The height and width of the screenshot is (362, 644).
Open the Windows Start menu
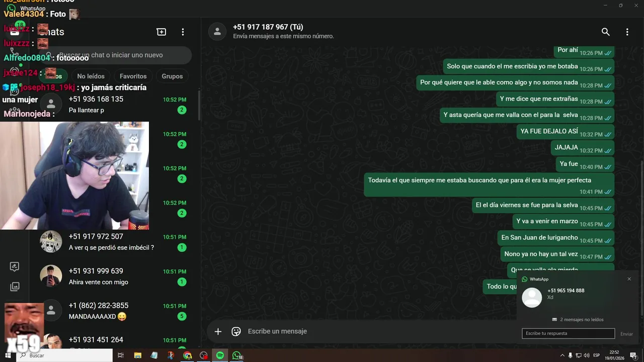point(8,355)
